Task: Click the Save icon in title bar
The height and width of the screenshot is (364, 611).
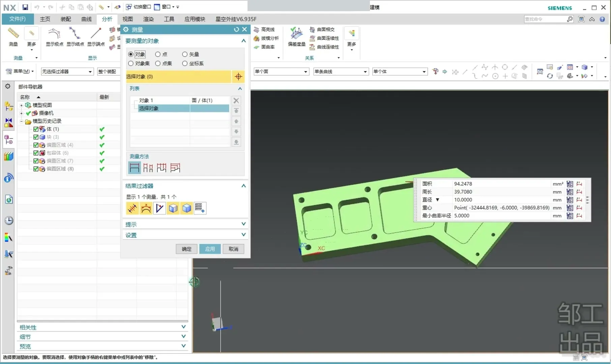Action: coord(25,7)
